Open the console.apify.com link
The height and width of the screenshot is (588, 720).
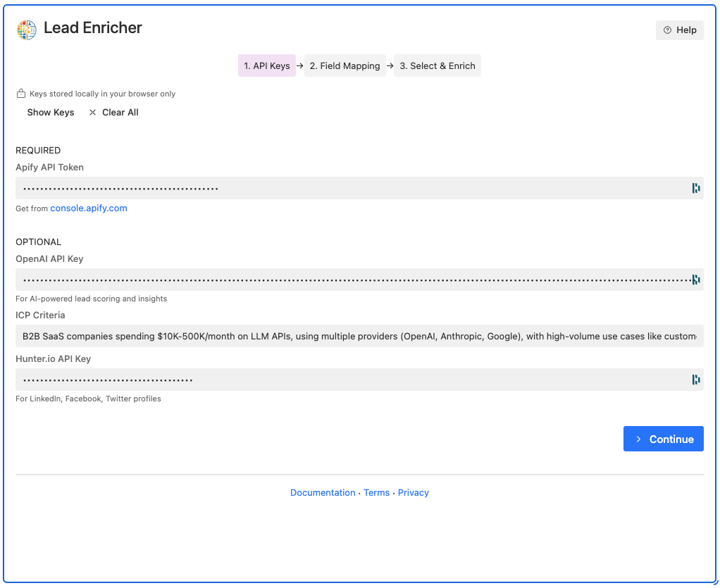click(x=89, y=208)
